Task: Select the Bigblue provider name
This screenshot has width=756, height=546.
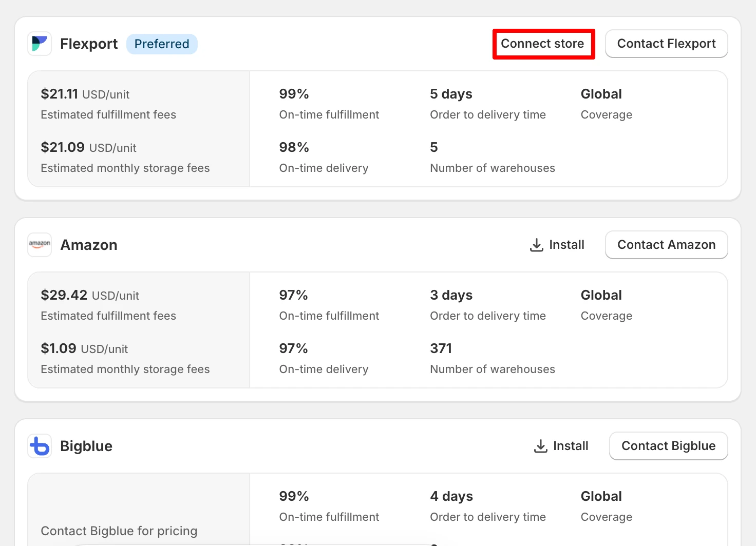Action: coord(86,446)
